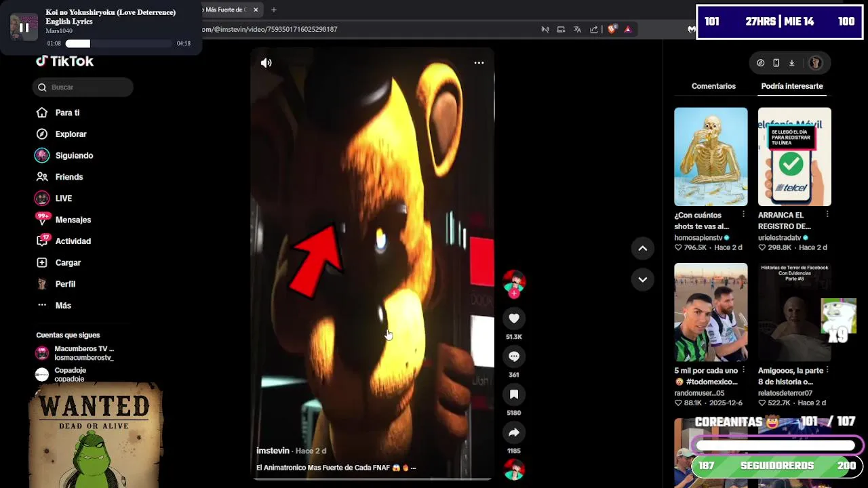Open the video options three-dot menu
Viewport: 868px width, 488px height.
[479, 62]
